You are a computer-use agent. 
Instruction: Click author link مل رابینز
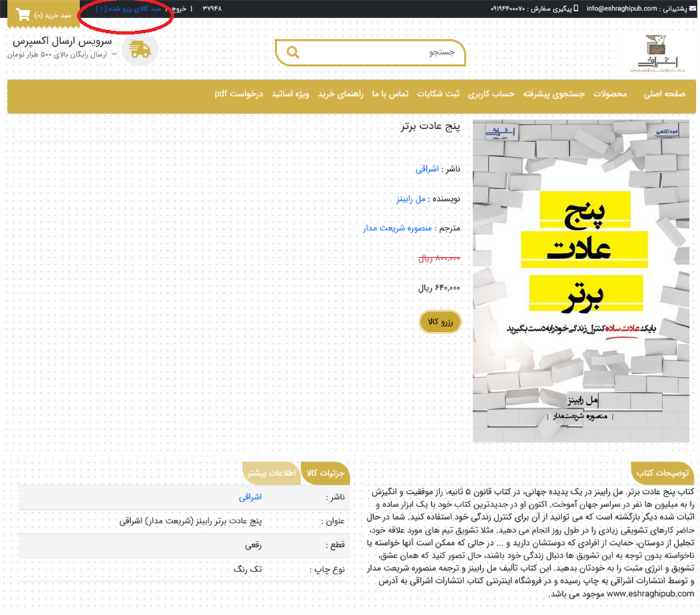[412, 199]
